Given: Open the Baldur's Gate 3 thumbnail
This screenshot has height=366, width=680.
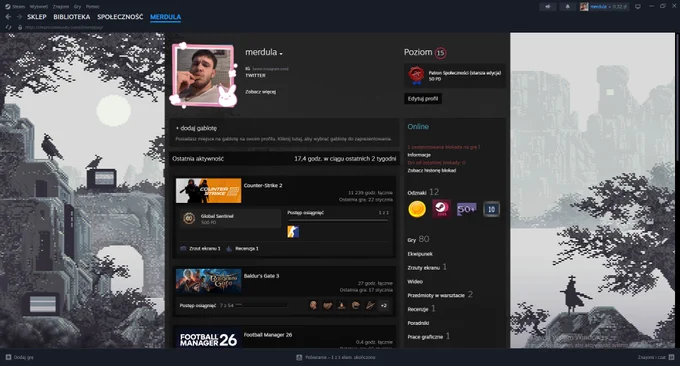Looking at the screenshot, I should [209, 281].
